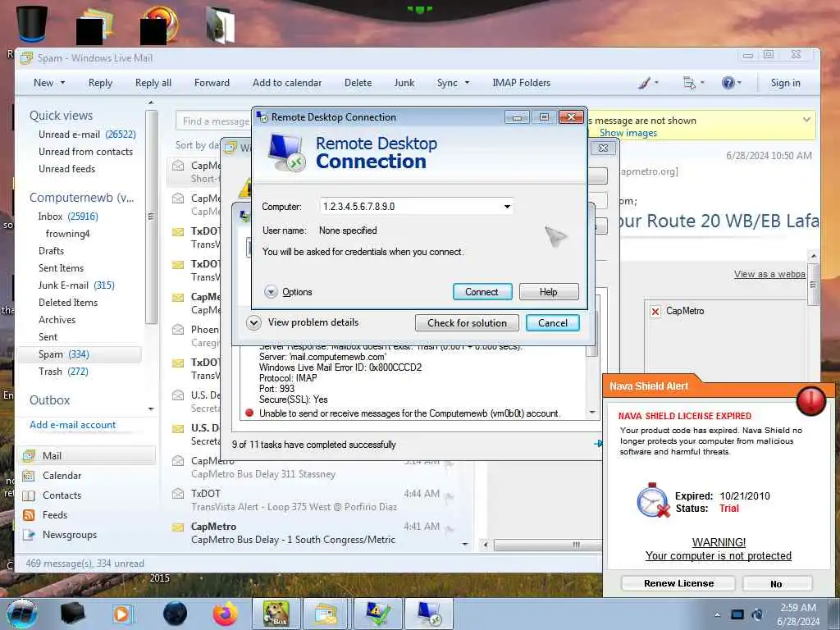Click the Check for solution button
This screenshot has height=630, width=840.
467,323
